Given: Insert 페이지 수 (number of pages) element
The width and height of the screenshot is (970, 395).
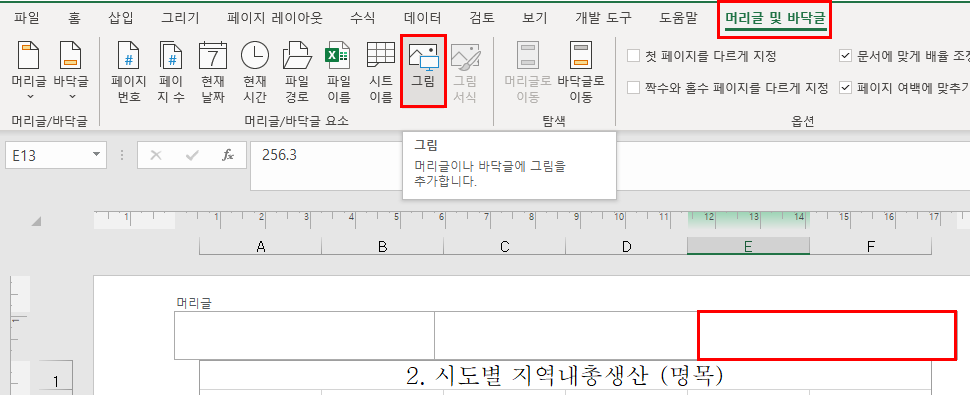Looking at the screenshot, I should click(171, 71).
